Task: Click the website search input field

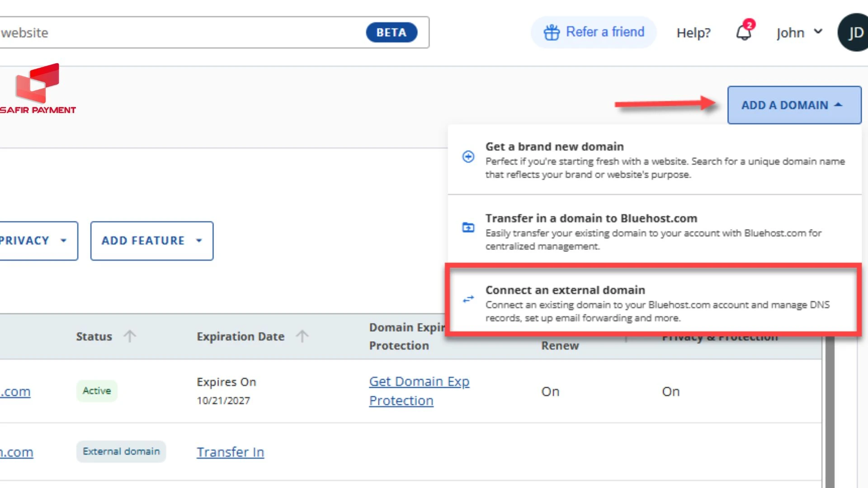Action: (181, 33)
